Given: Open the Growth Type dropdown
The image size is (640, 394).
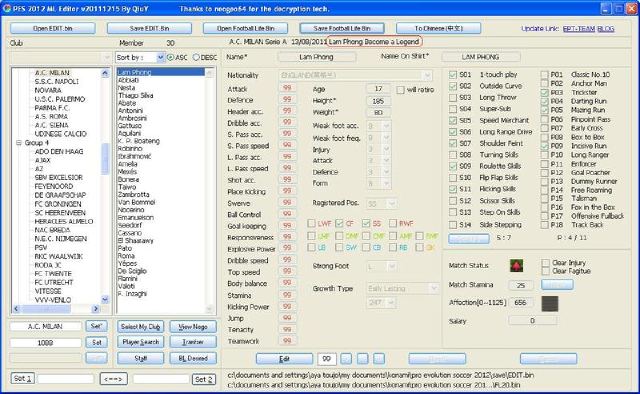Looking at the screenshot, I should [433, 289].
